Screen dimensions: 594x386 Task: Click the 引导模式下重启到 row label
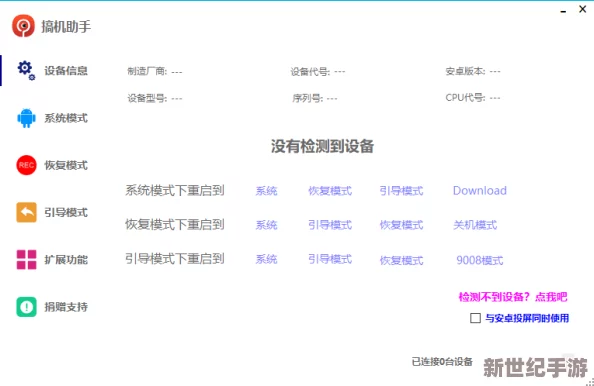pos(175,258)
